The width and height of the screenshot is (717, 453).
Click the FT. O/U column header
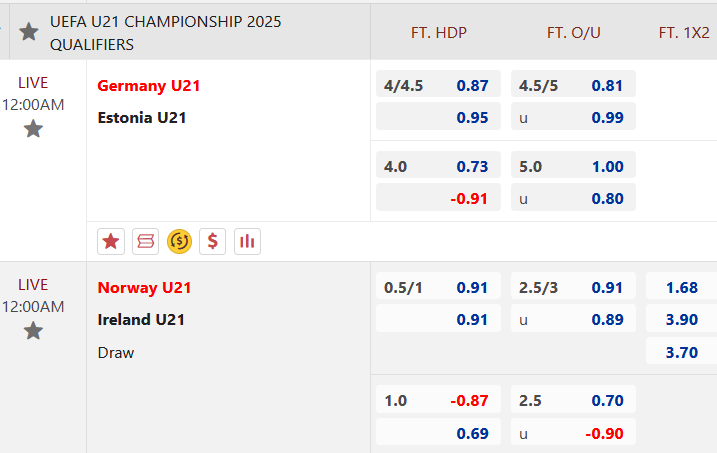click(x=573, y=32)
